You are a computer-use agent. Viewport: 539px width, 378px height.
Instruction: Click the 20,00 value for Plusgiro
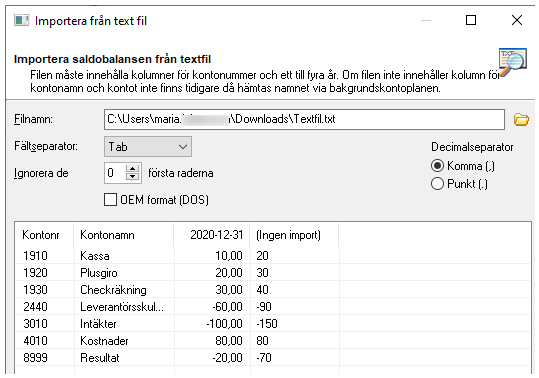pyautogui.click(x=229, y=273)
